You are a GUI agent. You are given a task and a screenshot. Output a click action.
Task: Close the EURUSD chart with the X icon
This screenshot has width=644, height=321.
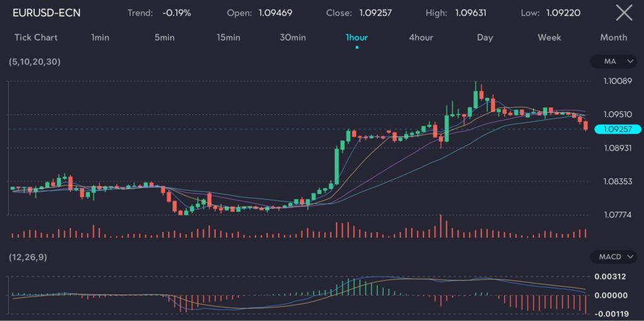tap(623, 13)
